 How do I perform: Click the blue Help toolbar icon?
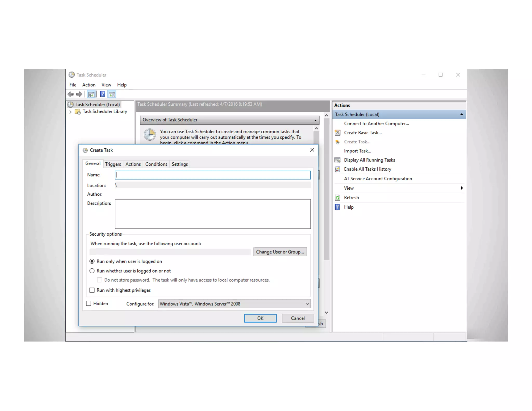(103, 94)
